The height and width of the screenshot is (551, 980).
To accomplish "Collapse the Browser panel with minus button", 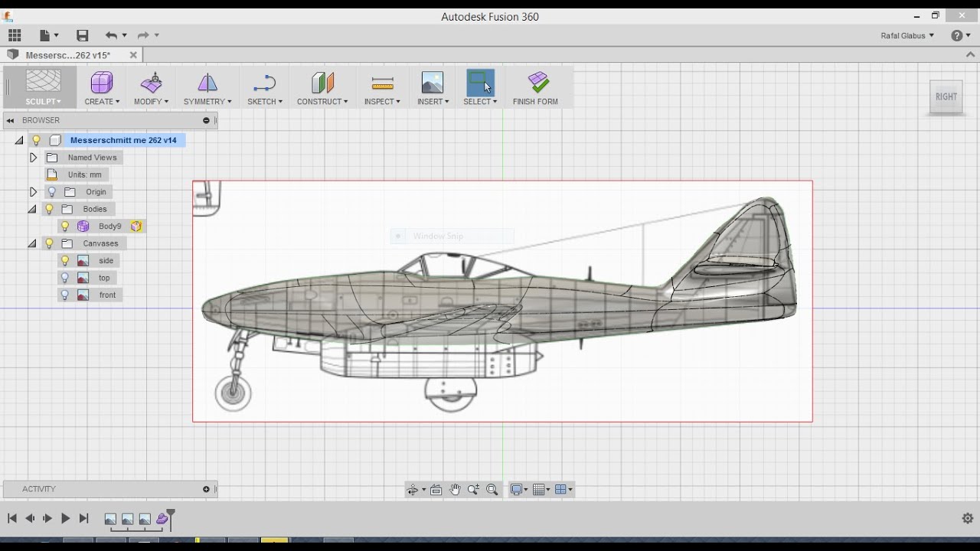I will pos(206,121).
